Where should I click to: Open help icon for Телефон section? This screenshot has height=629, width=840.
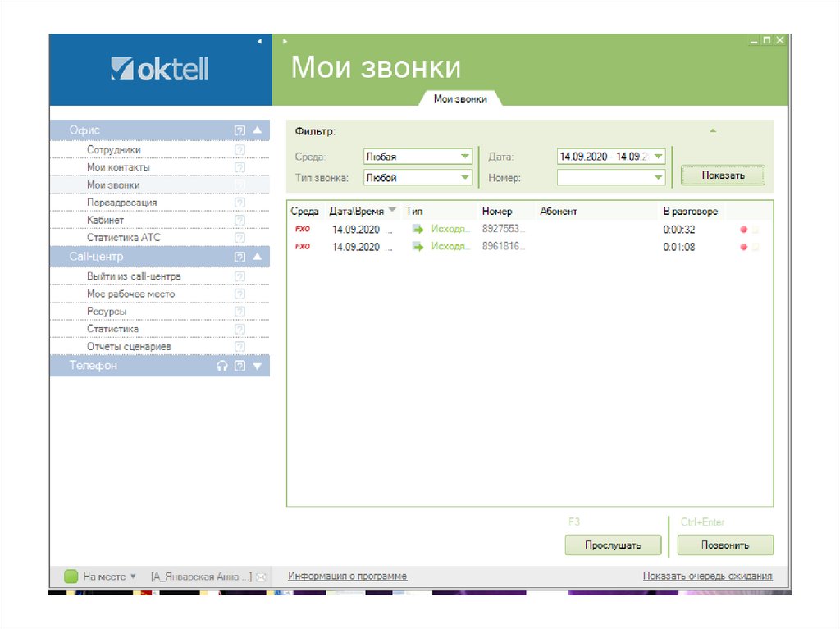point(240,366)
